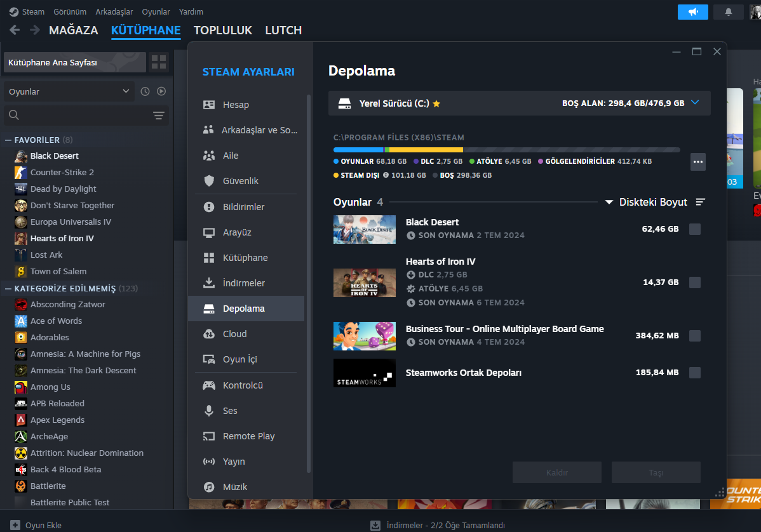Open the Oyunlar filter dropdown
Viewport: 761px width, 532px height.
pos(69,91)
